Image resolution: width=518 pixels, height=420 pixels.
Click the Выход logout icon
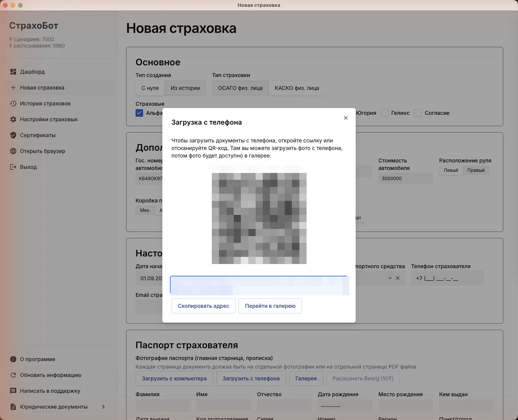tap(13, 167)
